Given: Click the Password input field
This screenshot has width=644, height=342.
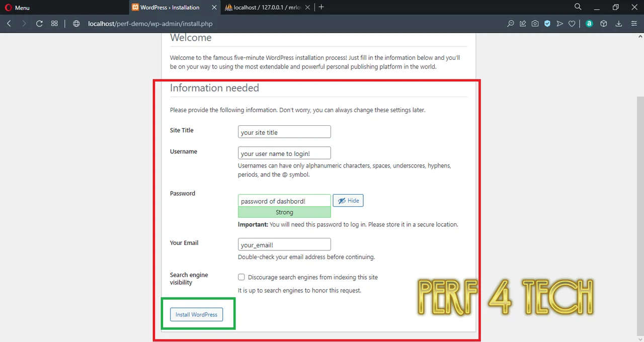Looking at the screenshot, I should [x=284, y=201].
